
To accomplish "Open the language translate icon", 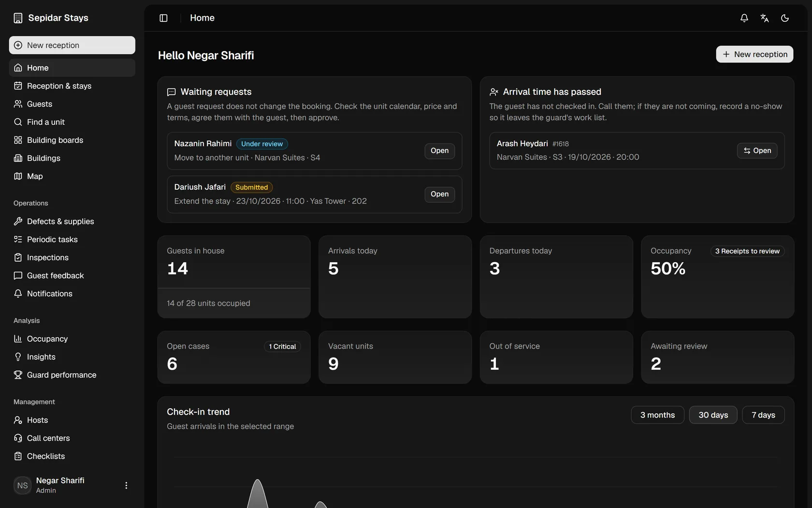I will [765, 18].
